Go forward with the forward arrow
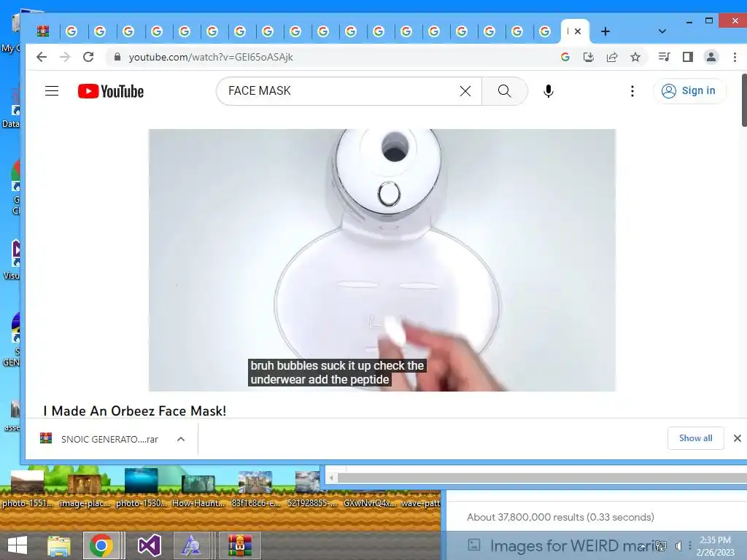 [x=65, y=57]
